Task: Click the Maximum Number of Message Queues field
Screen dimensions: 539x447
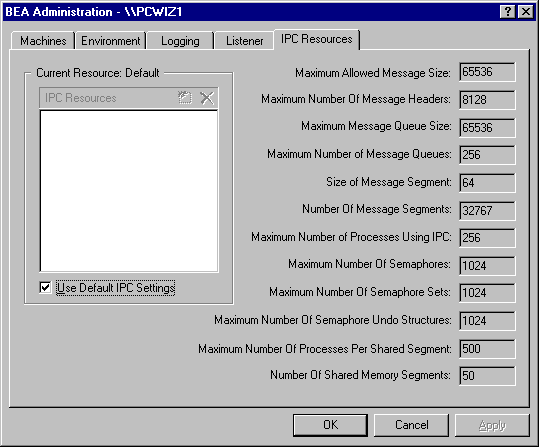Action: (x=487, y=155)
